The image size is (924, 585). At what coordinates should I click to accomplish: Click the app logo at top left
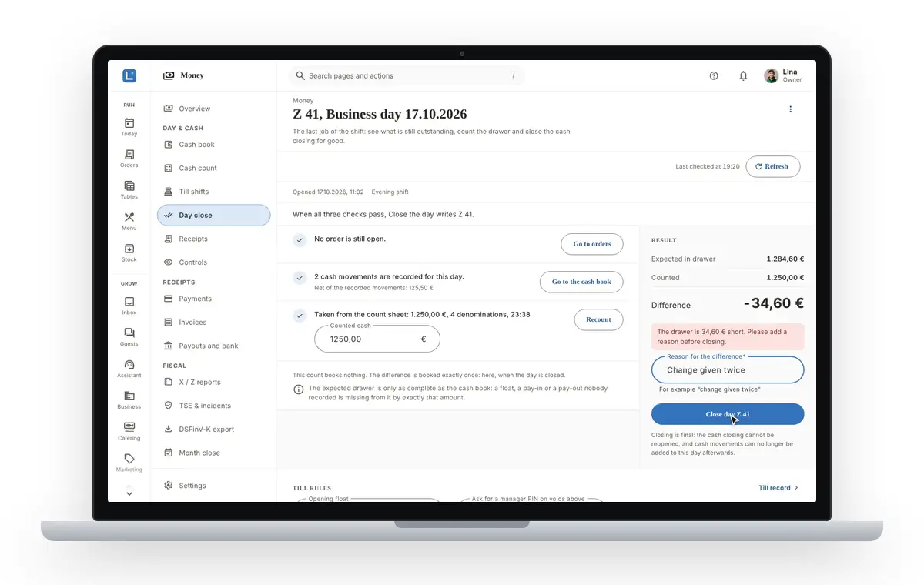tap(129, 75)
